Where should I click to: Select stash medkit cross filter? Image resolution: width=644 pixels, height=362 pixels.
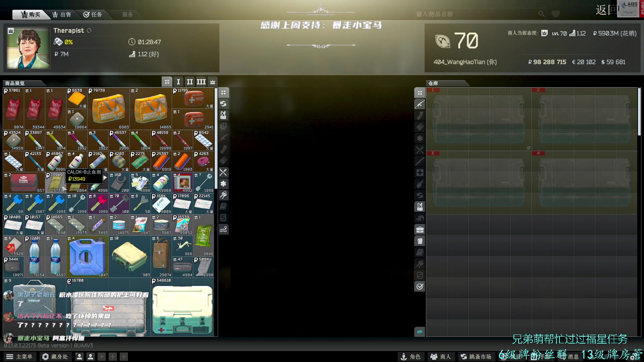pyautogui.click(x=420, y=173)
